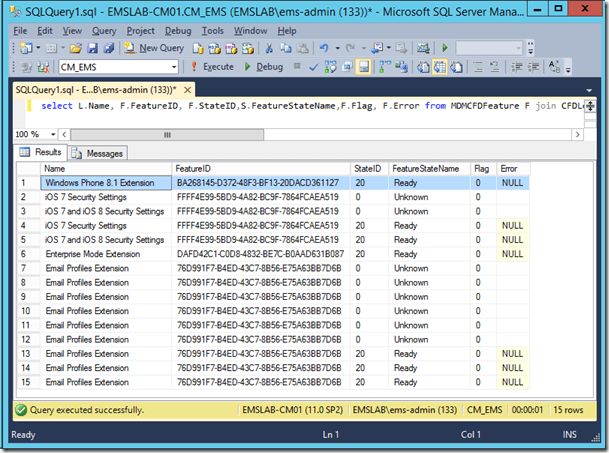Open the Tools menu
Image resolution: width=609 pixels, height=453 pixels.
point(213,31)
